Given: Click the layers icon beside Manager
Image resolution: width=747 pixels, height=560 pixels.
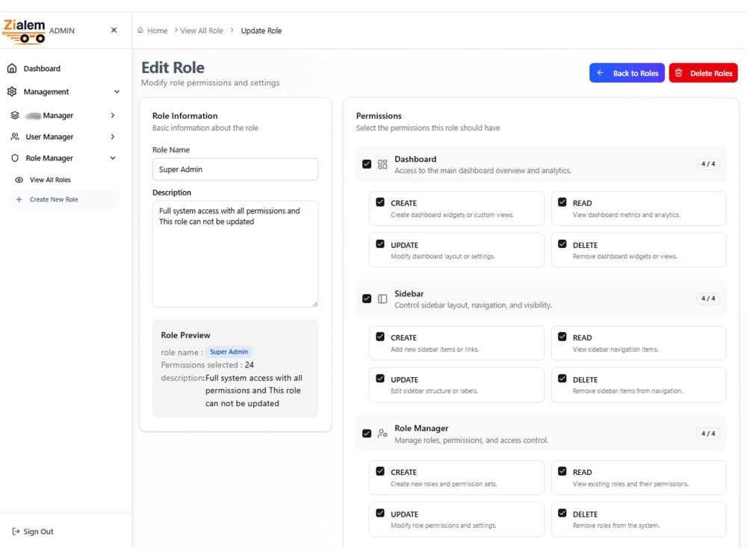Looking at the screenshot, I should [x=15, y=115].
